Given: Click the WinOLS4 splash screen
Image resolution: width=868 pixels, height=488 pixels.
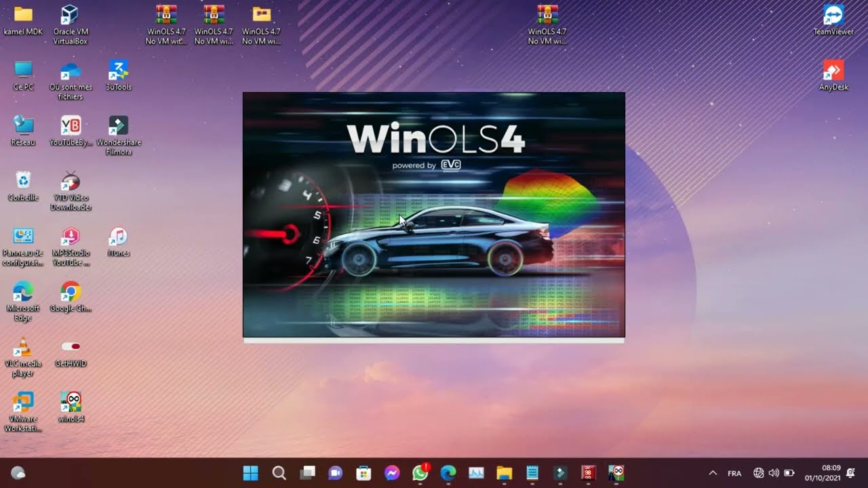Looking at the screenshot, I should (x=434, y=214).
